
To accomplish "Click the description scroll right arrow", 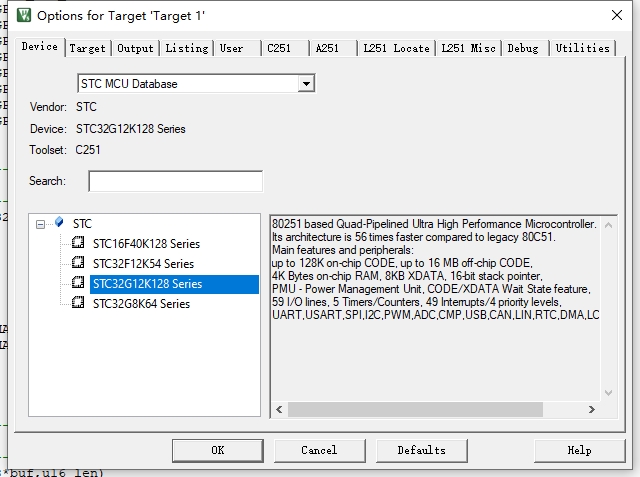I will coord(591,409).
